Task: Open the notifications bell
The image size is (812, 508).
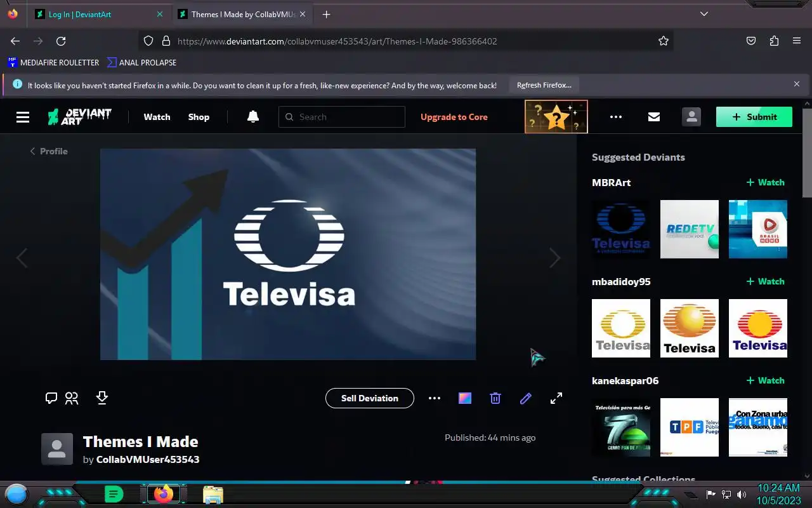Action: (x=252, y=116)
